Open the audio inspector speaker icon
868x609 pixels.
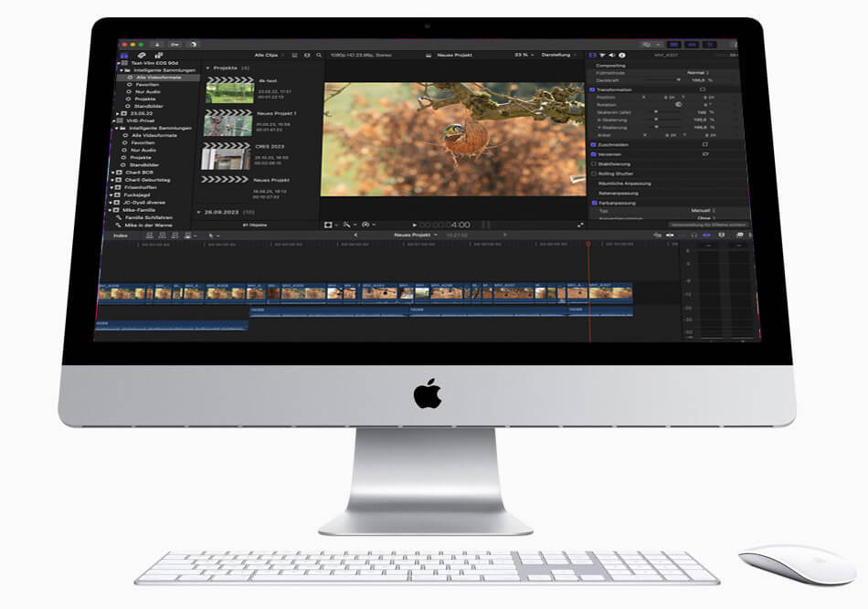tap(612, 55)
